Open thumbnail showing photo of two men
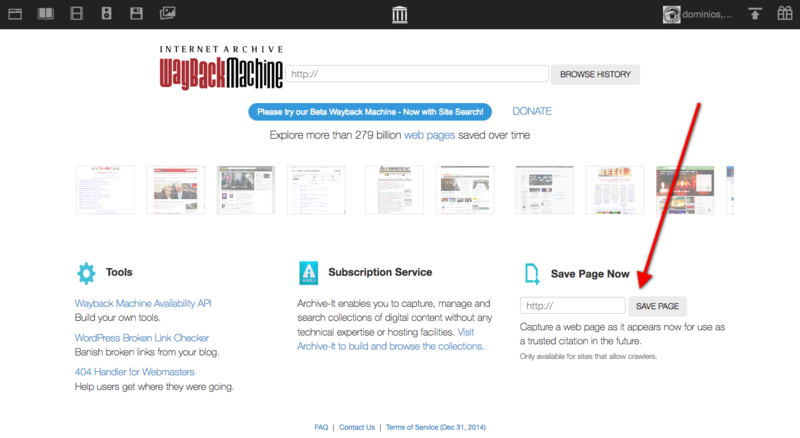800x438 pixels. click(176, 190)
